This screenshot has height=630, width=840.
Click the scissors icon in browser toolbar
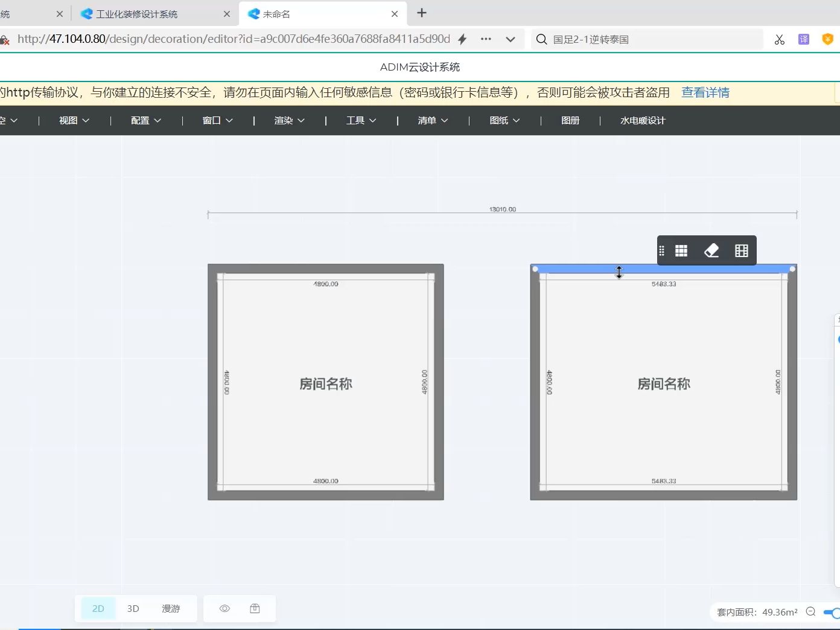coord(779,39)
